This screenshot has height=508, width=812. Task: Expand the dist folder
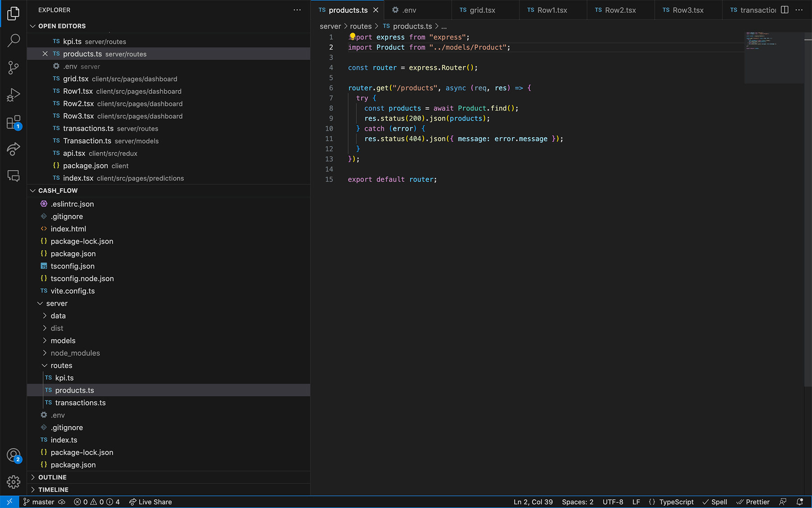click(169, 328)
